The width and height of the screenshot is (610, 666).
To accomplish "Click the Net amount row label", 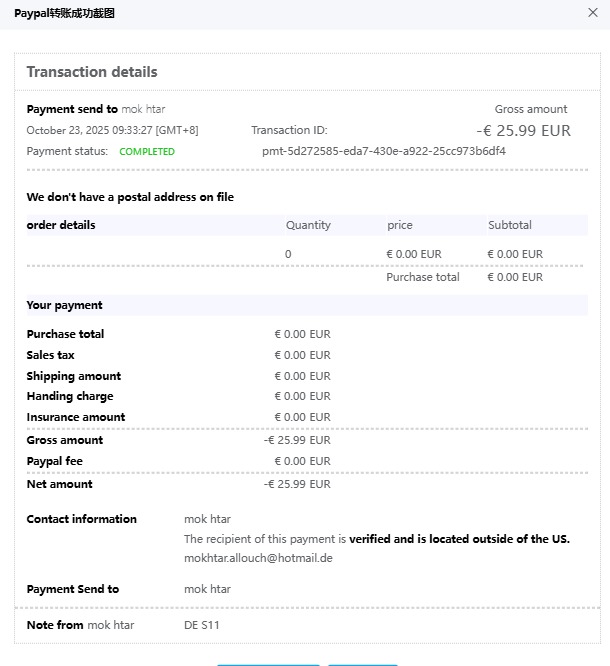I will 59,484.
